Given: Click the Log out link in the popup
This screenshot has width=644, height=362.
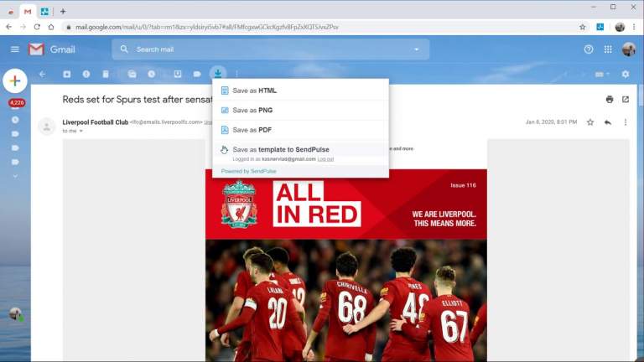Looking at the screenshot, I should tap(325, 159).
